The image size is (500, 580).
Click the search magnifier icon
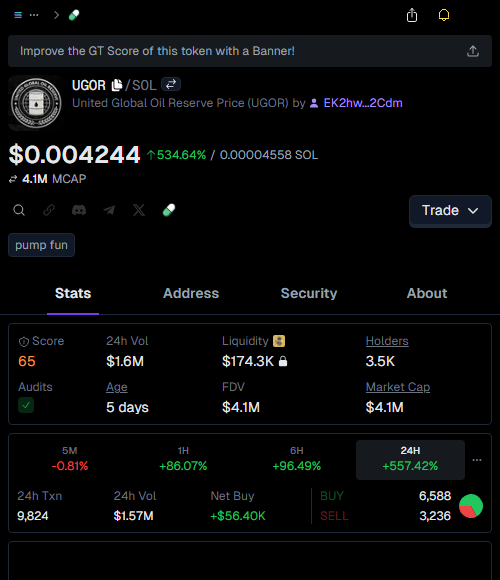[x=19, y=210]
